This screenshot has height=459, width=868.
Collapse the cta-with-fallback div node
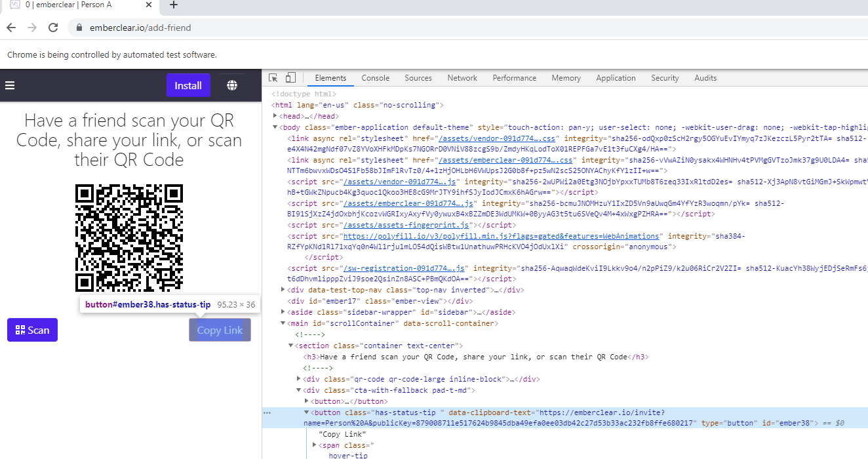tap(300, 390)
